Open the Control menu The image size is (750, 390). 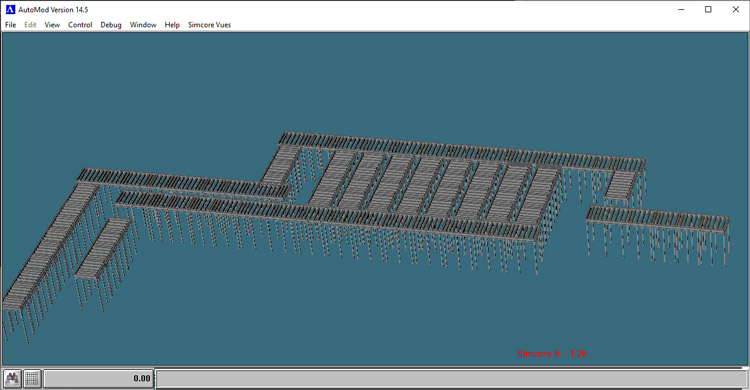(x=80, y=25)
